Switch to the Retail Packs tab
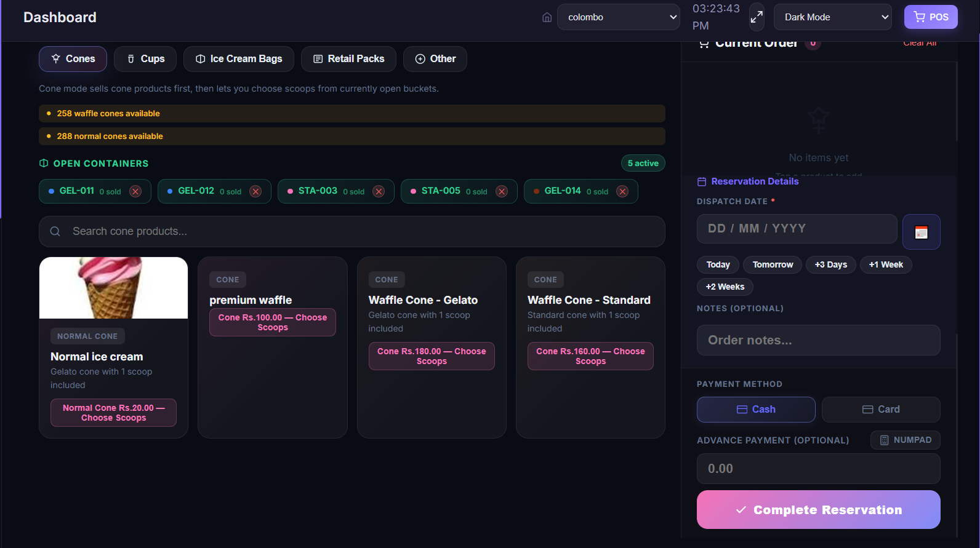 click(348, 59)
